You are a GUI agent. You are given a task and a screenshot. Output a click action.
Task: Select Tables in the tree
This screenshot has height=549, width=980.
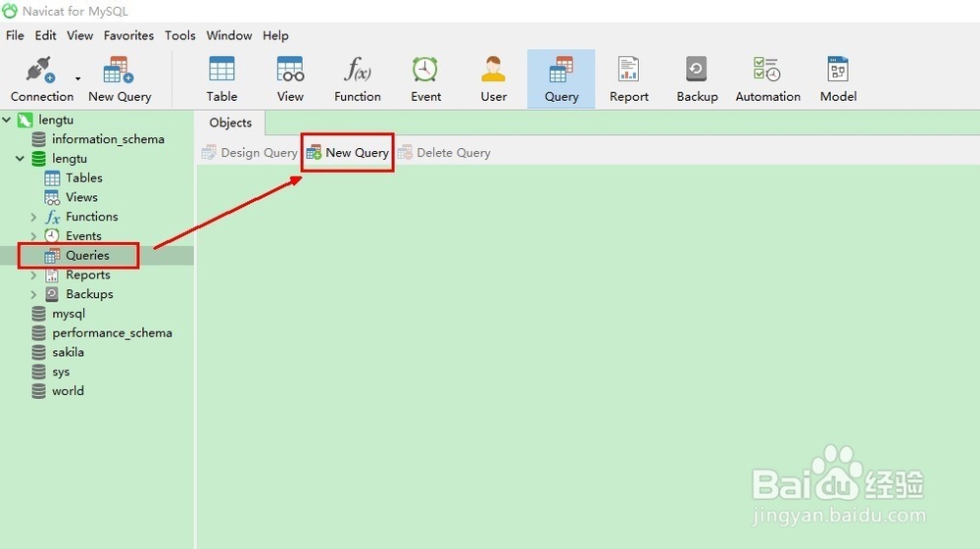pos(83,177)
